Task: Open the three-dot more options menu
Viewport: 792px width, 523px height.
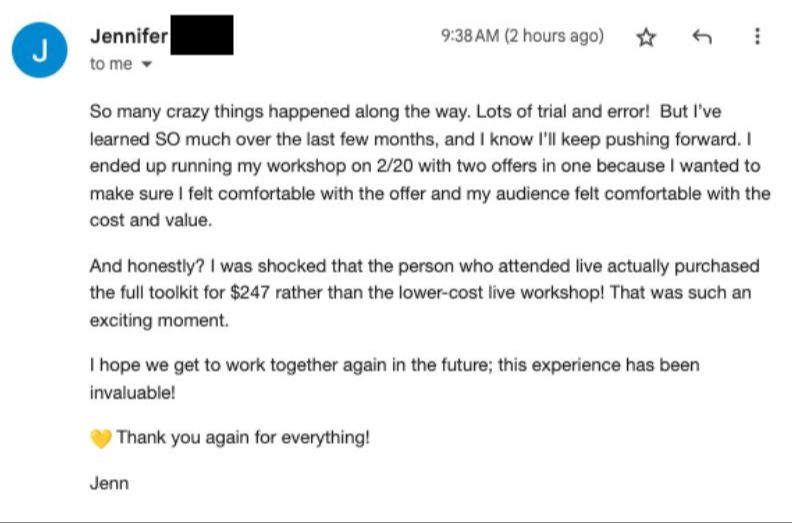Action: pos(756,37)
